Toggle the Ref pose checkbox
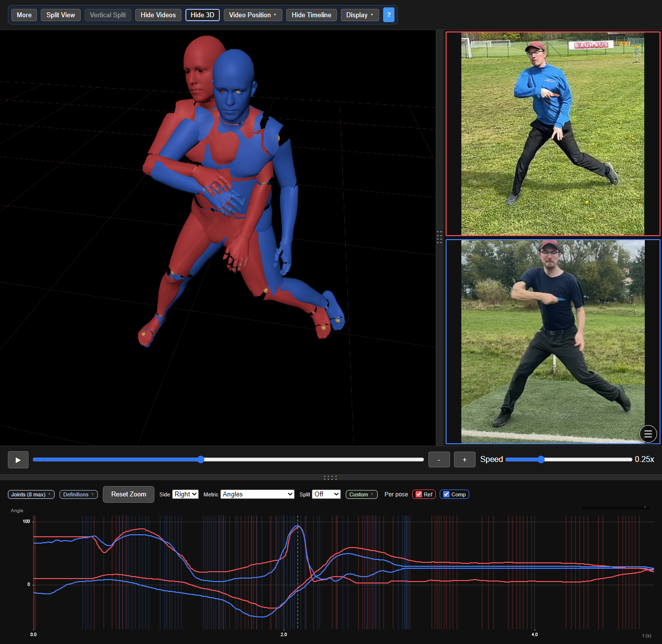 (419, 494)
